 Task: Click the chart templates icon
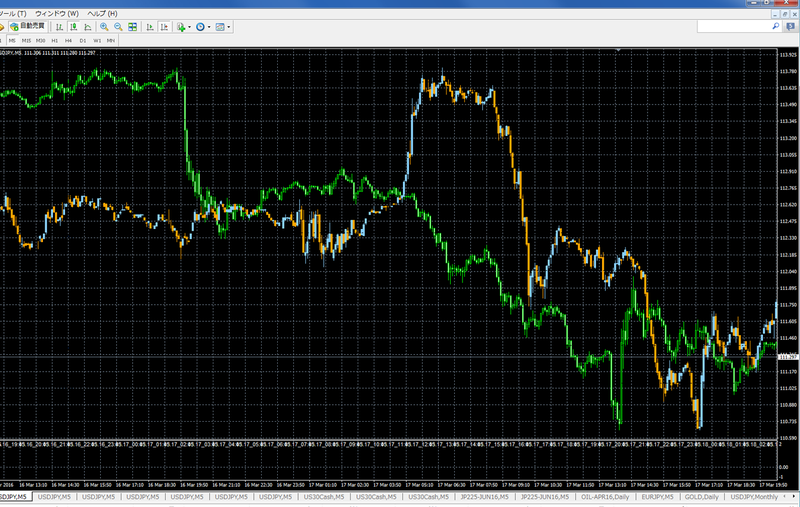click(x=220, y=27)
